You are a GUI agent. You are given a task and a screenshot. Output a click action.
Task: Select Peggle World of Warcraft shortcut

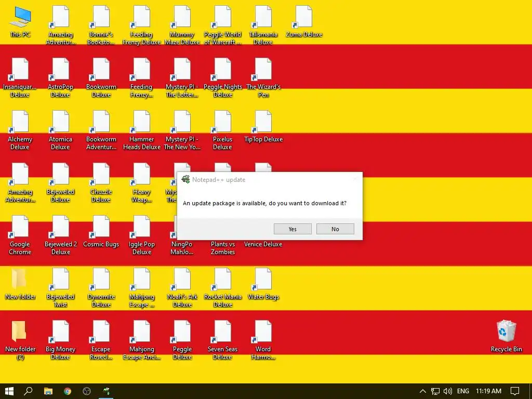[222, 25]
